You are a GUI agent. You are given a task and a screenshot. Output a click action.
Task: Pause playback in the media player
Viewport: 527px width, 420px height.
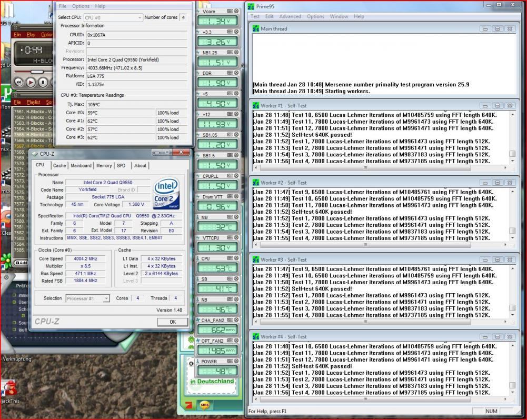(43, 82)
